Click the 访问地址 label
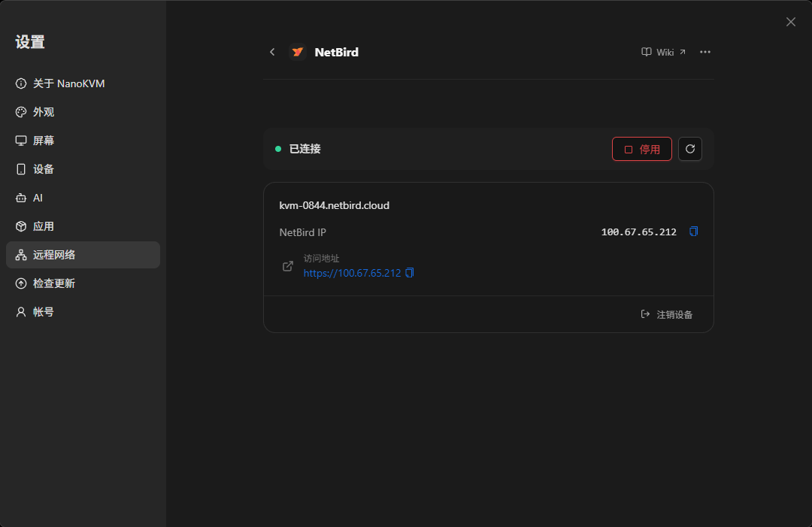812x527 pixels. [x=321, y=259]
